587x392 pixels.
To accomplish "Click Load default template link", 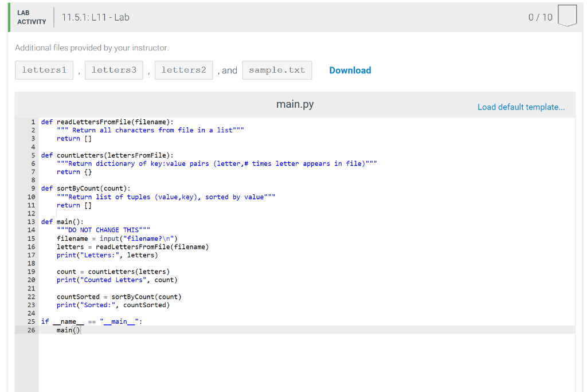I will 521,107.
